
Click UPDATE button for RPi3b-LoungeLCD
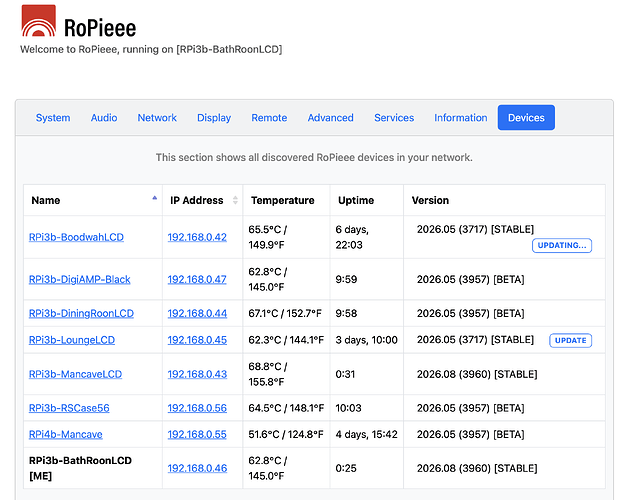point(570,340)
